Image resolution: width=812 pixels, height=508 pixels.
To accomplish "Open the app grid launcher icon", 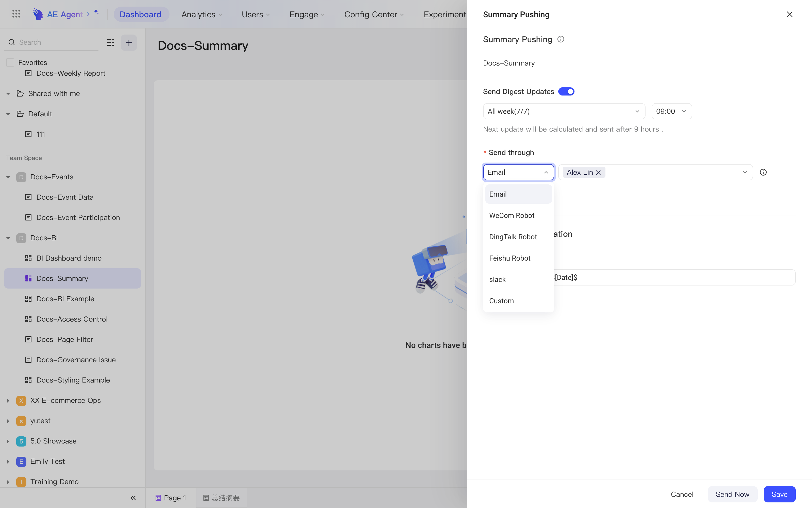I will coord(16,14).
